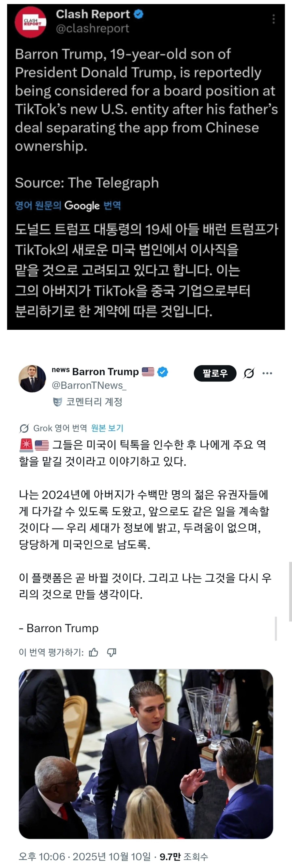
Task: Rate translation with thumbs up
Action: click(x=93, y=652)
